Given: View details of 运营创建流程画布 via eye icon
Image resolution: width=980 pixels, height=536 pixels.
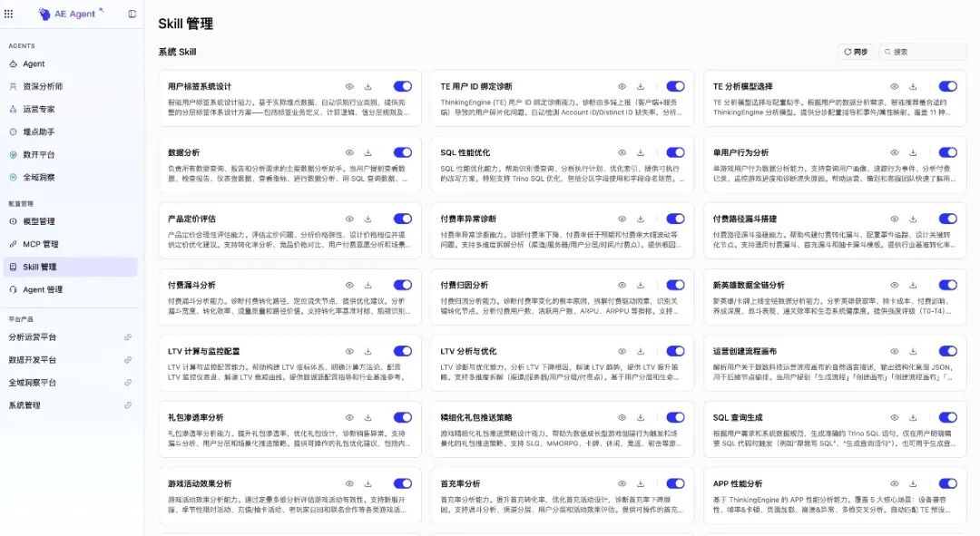Looking at the screenshot, I should point(895,351).
